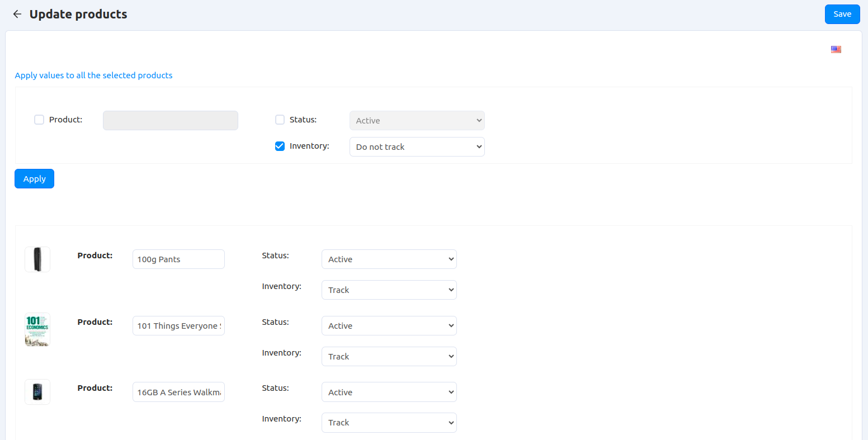Click the 16GB A Series Walkman name field
Image resolution: width=868 pixels, height=440 pixels.
point(178,392)
